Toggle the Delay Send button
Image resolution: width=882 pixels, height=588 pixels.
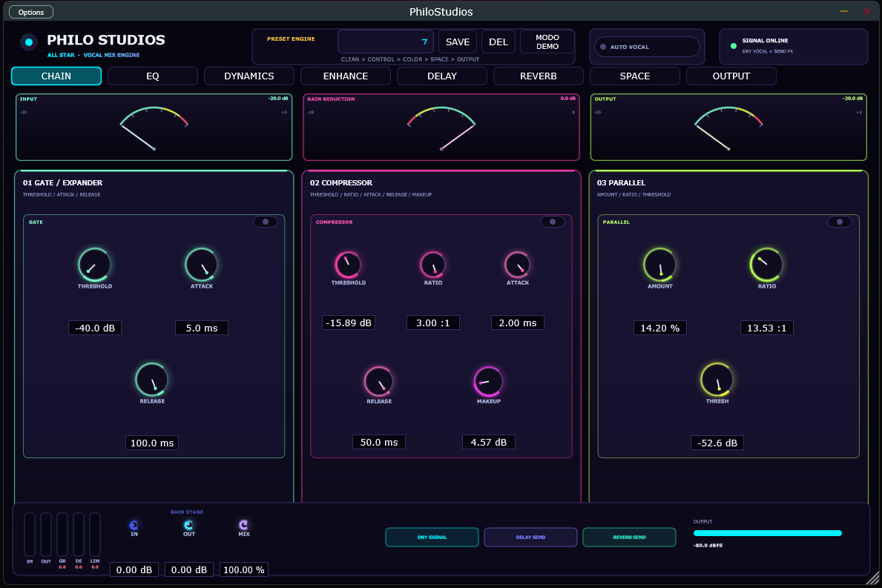click(x=530, y=538)
